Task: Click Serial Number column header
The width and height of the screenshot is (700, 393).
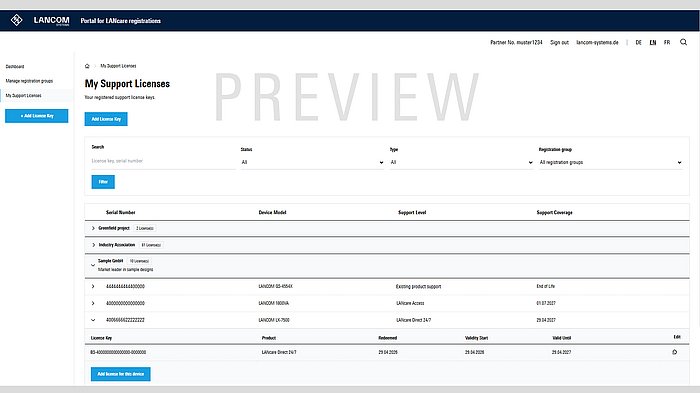Action: [x=121, y=213]
